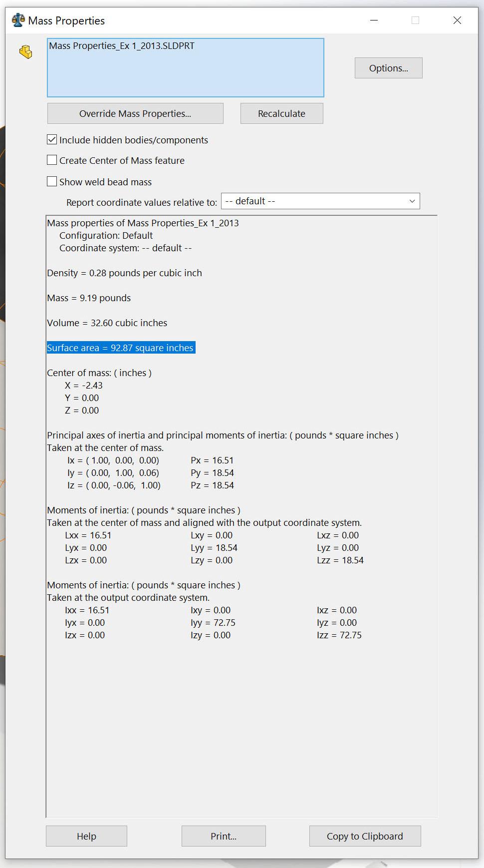Click the Coordinate system: -- default -- line
Viewport: 484px width, 868px height.
point(125,248)
